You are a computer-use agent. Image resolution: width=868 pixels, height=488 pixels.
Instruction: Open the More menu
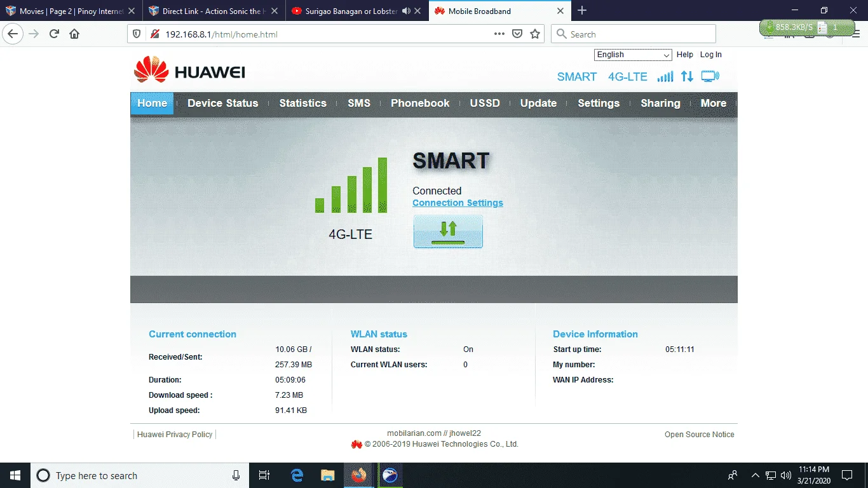(714, 104)
